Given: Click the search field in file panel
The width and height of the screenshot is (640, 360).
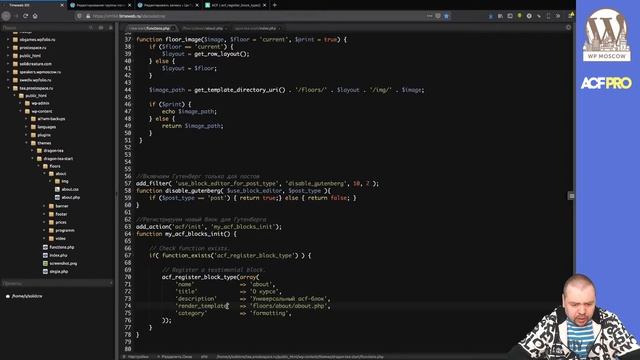Looking at the screenshot, I should 45,27.
